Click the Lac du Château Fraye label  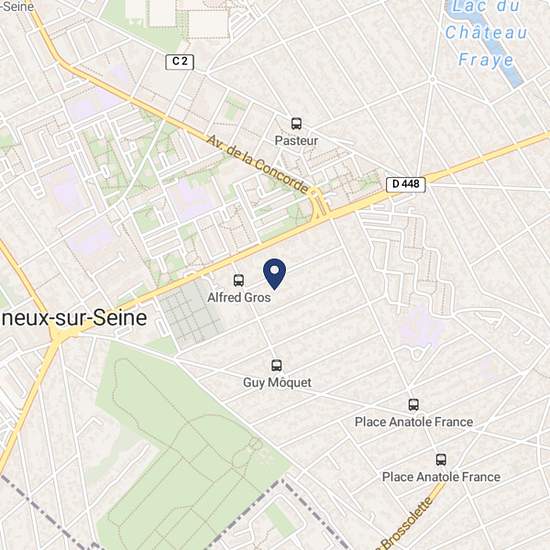click(486, 33)
